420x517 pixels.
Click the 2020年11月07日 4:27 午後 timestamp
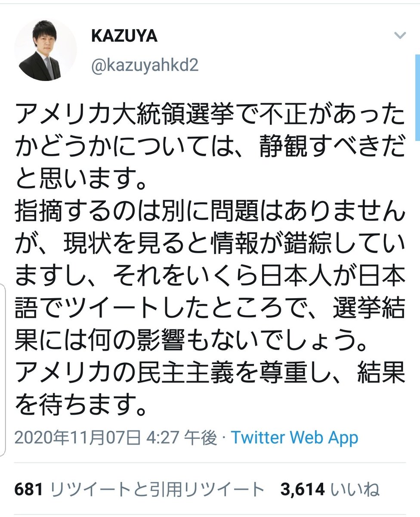coord(116,438)
